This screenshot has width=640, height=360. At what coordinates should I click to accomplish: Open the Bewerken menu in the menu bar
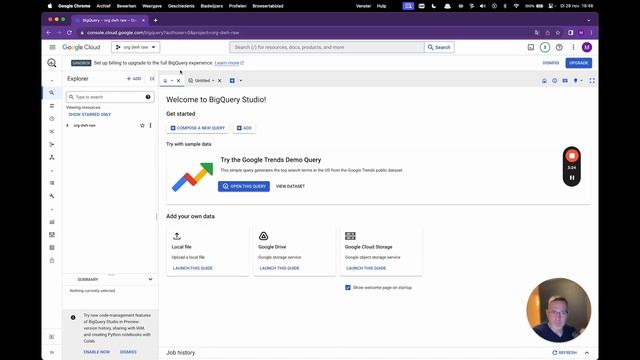pyautogui.click(x=126, y=6)
